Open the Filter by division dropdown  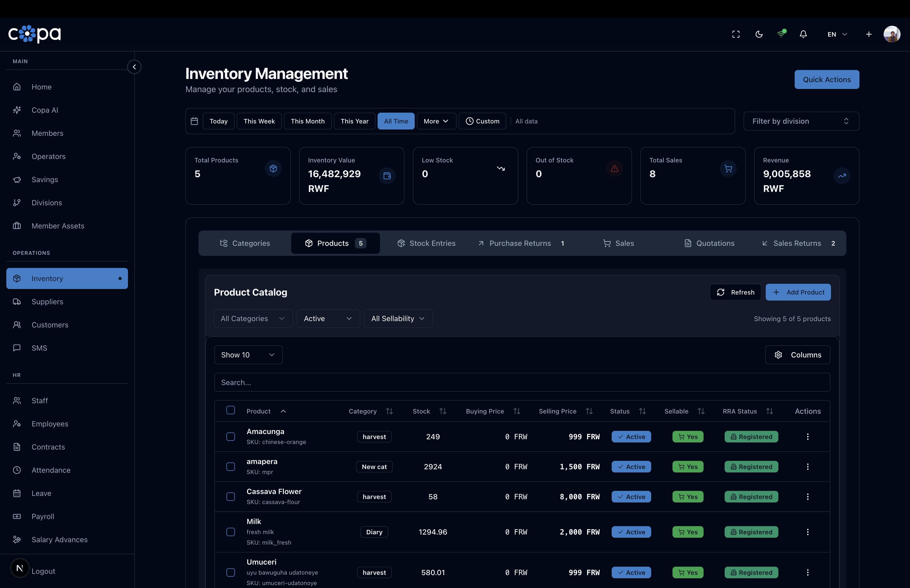click(801, 121)
